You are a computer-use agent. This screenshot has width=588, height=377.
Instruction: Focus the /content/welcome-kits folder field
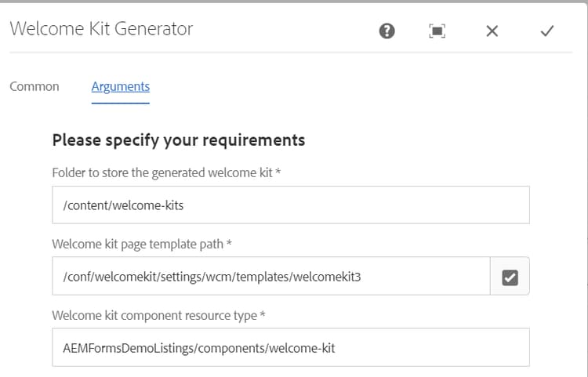pos(290,205)
